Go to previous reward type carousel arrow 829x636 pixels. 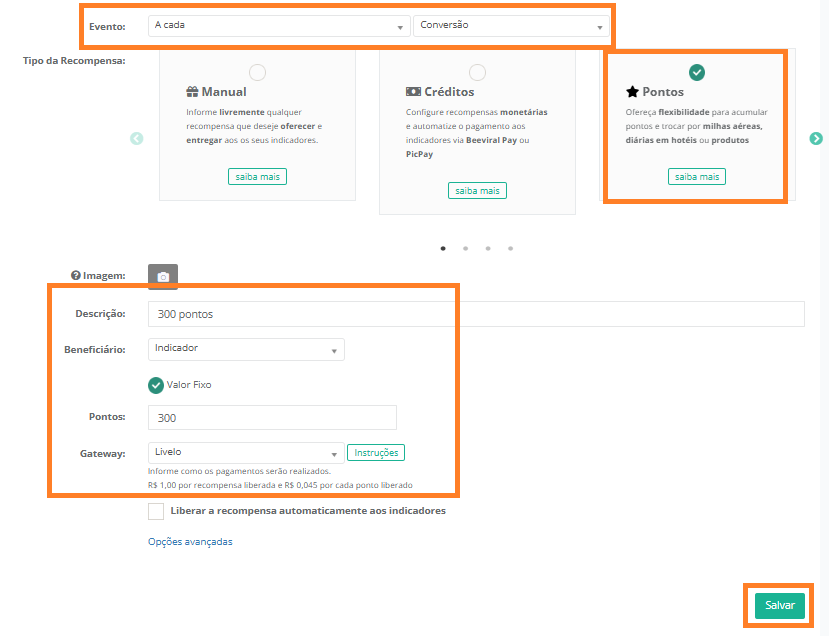coord(136,139)
